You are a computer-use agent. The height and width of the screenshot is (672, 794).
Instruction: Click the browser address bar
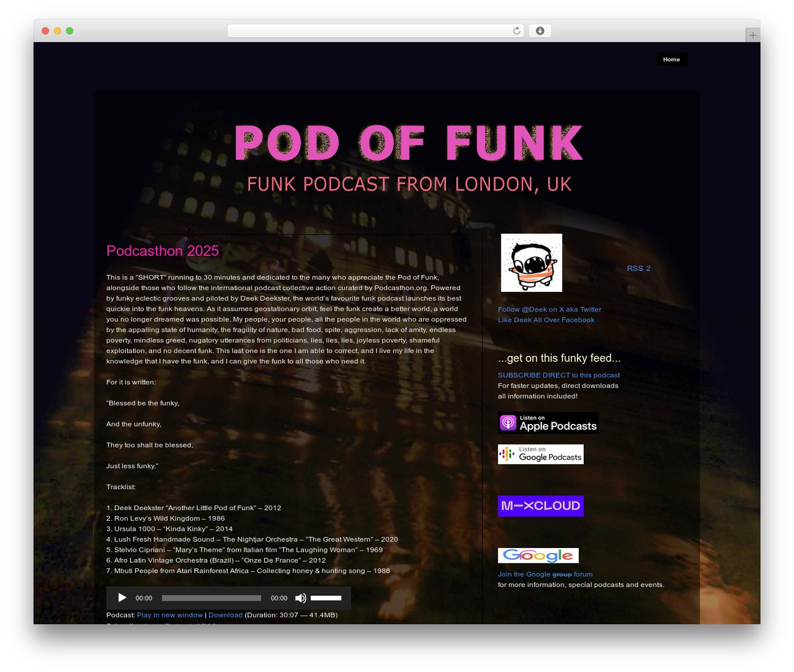375,31
